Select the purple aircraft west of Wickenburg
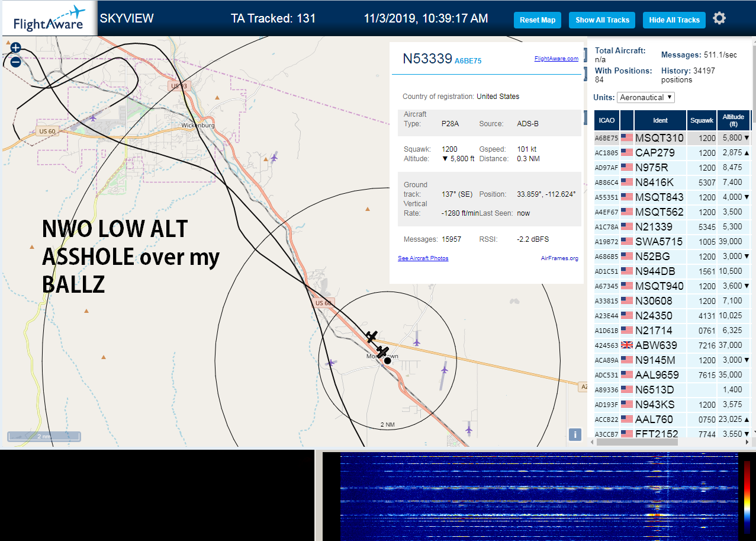Image resolution: width=756 pixels, height=541 pixels. 93,118
